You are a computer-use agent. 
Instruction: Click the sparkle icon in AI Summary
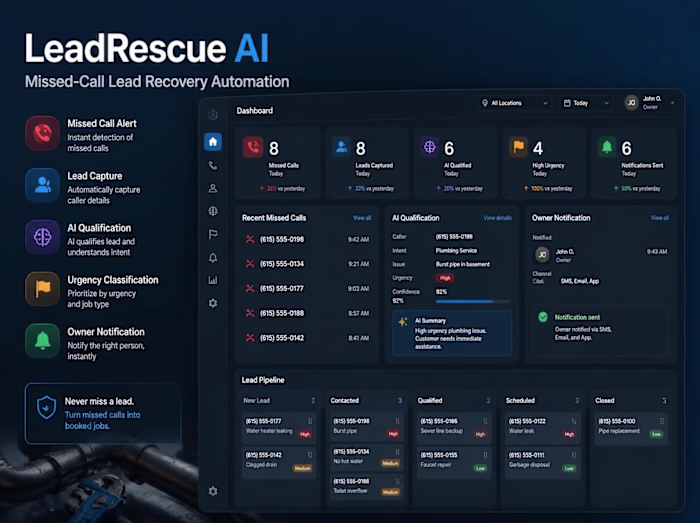coord(403,322)
